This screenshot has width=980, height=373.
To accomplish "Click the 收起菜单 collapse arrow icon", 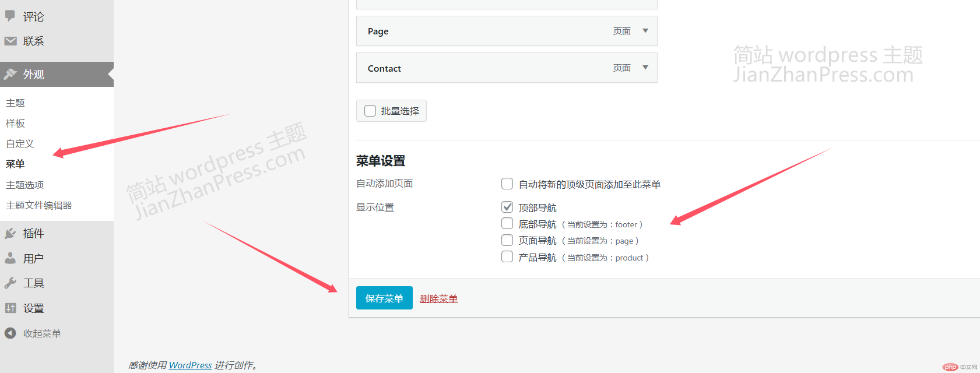I will tap(10, 333).
